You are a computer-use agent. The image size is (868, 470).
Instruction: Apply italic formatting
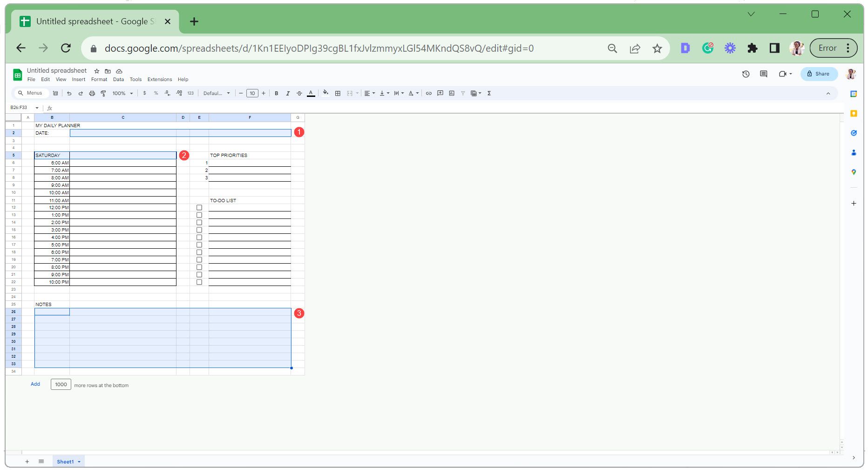288,93
